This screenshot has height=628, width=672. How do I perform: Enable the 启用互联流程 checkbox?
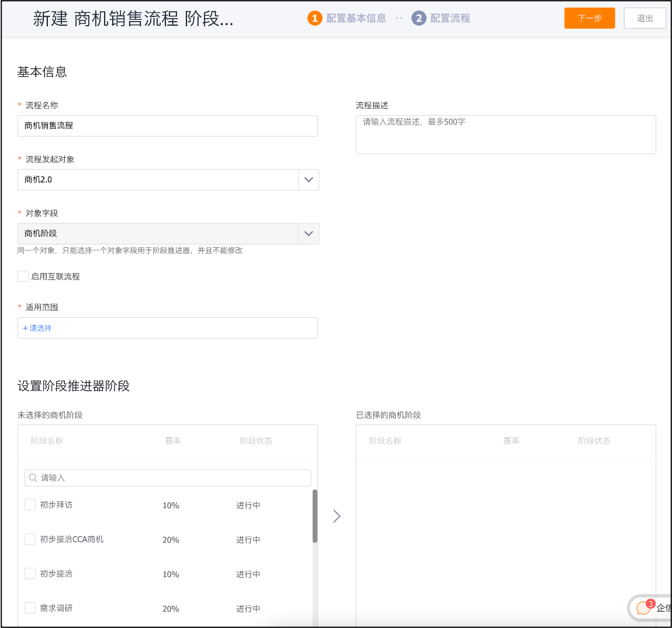23,277
